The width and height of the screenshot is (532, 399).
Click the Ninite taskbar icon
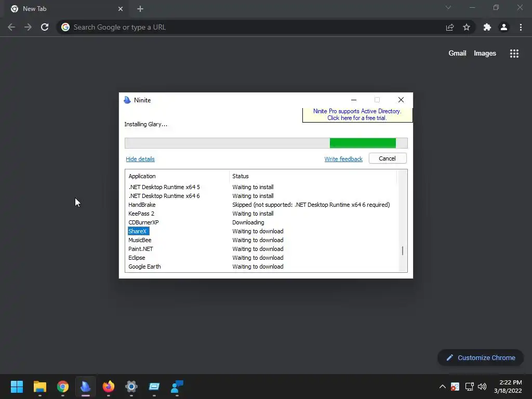(86, 387)
